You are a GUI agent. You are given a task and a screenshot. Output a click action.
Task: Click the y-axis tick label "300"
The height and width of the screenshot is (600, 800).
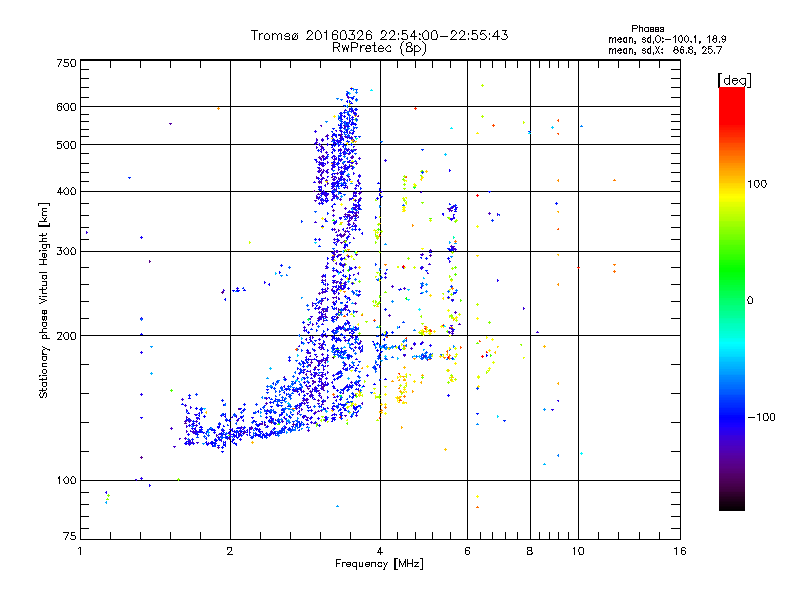(x=66, y=252)
